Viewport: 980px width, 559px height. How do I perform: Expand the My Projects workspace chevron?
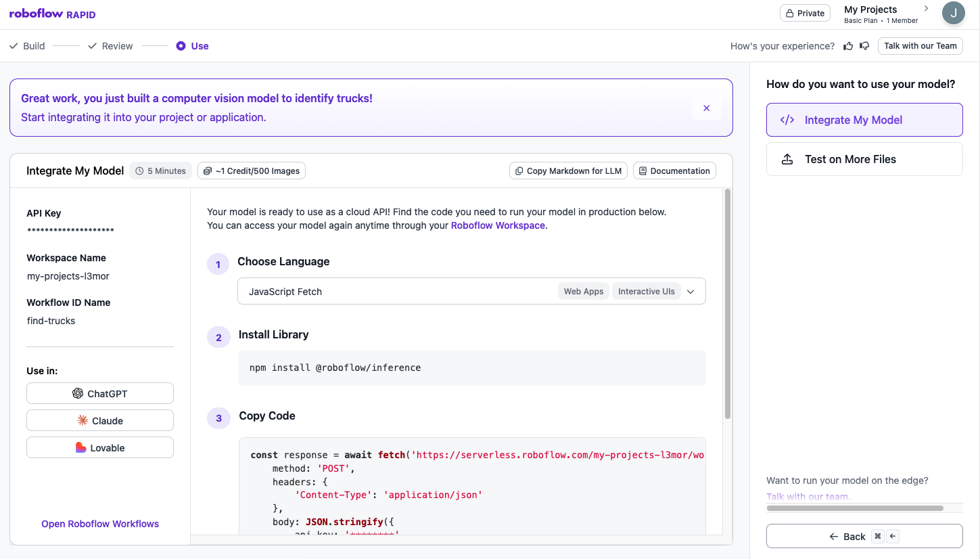926,9
